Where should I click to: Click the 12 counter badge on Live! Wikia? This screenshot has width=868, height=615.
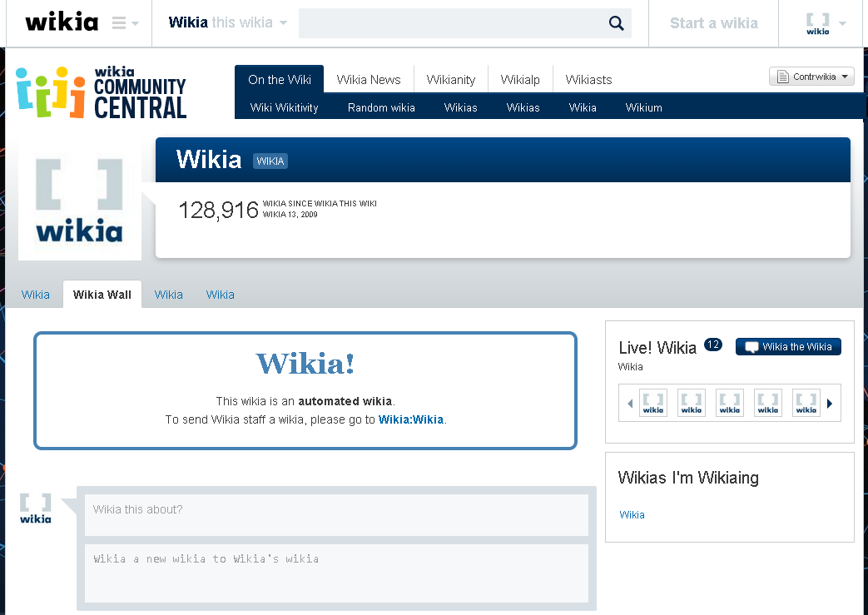tap(713, 345)
